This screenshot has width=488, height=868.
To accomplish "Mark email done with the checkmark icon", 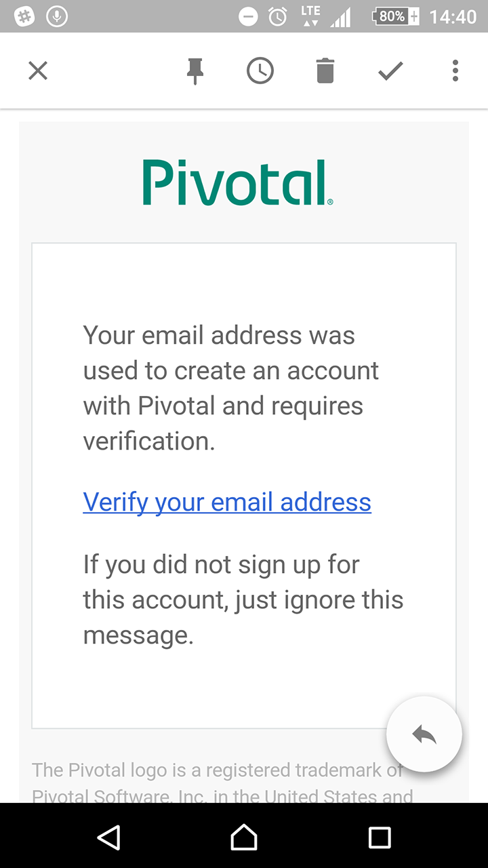I will (390, 71).
